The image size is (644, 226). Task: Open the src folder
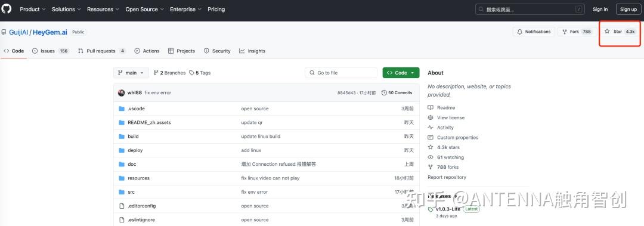point(131,192)
